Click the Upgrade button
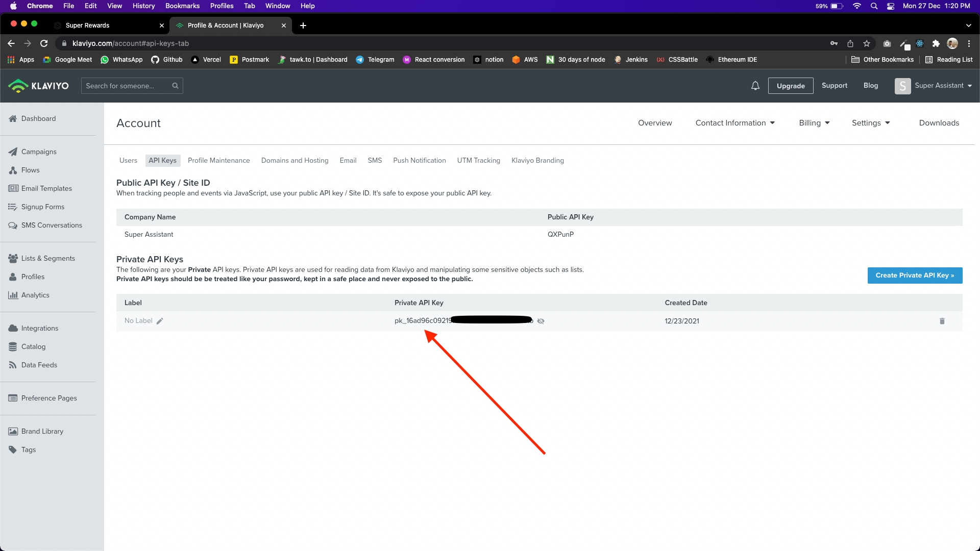Image resolution: width=980 pixels, height=551 pixels. tap(790, 86)
